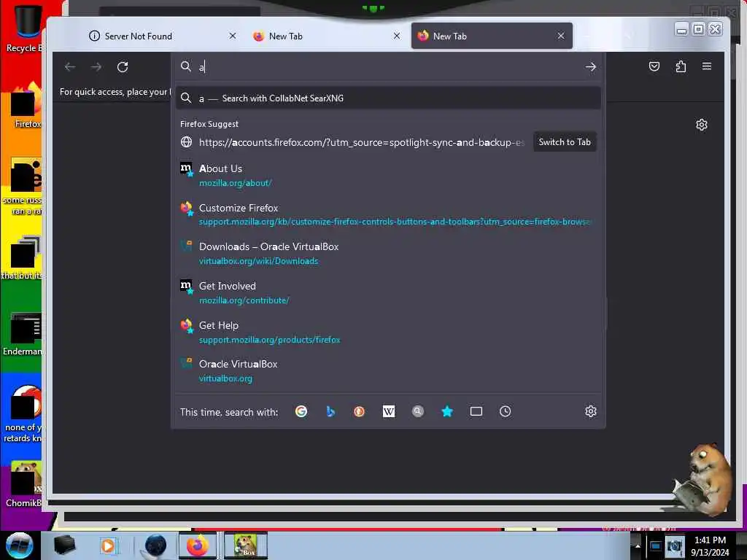Search bookmarks with the star icon
This screenshot has height=560, width=747.
click(447, 411)
